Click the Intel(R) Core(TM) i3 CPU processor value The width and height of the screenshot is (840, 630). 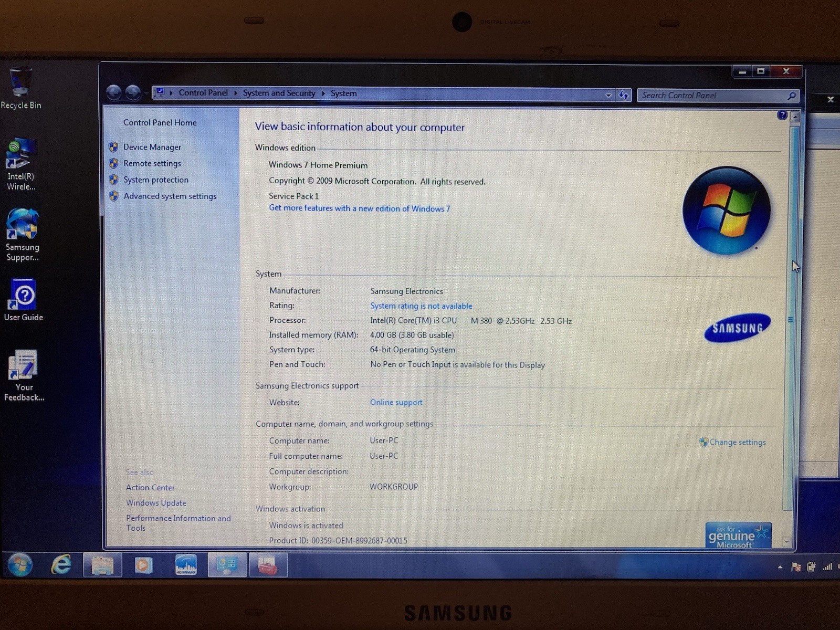coord(471,321)
